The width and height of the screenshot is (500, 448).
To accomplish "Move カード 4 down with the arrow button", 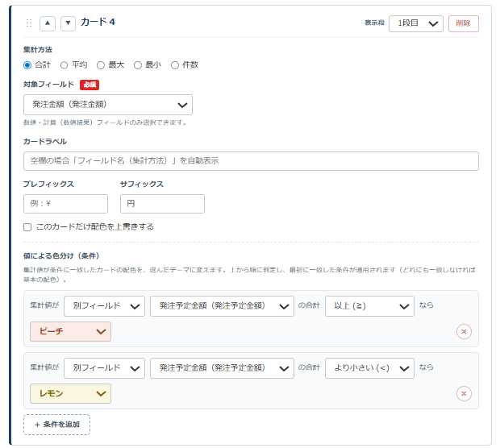I will pos(68,23).
